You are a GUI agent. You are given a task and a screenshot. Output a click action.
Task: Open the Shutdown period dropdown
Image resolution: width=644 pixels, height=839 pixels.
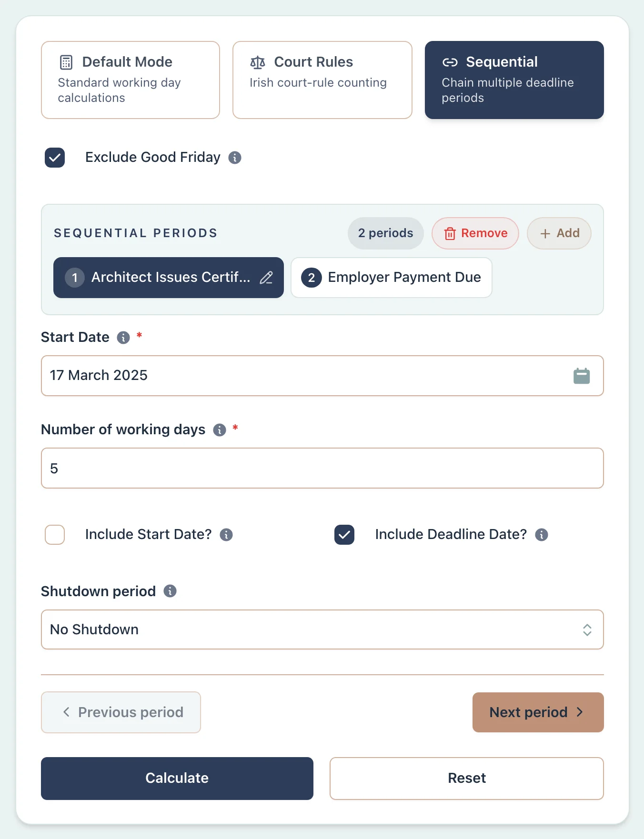click(322, 629)
